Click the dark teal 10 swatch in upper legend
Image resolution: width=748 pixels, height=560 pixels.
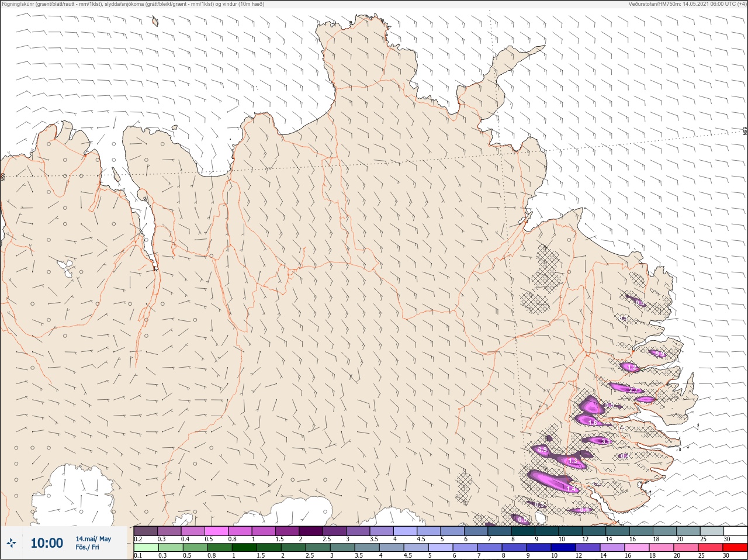pos(571,531)
